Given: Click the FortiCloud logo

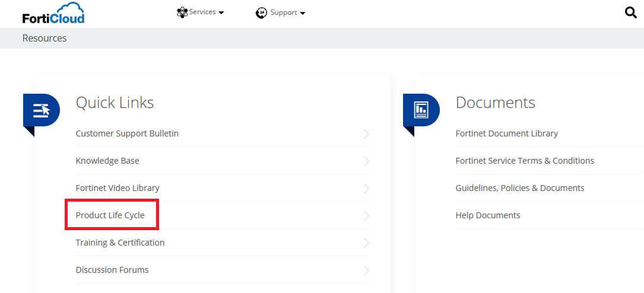Looking at the screenshot, I should coord(53,12).
